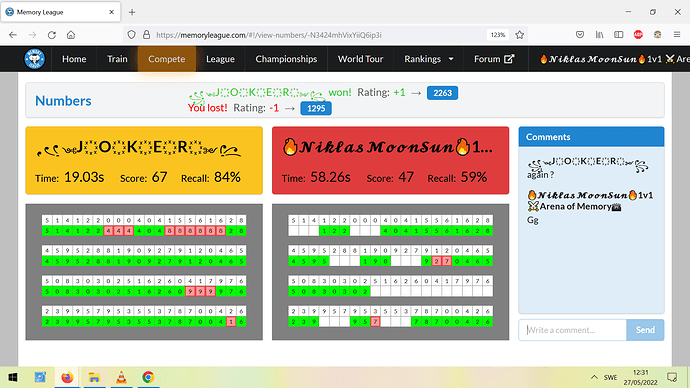Screen dimensions: 690x388
Task: Show hidden system tray icons
Action: [594, 377]
